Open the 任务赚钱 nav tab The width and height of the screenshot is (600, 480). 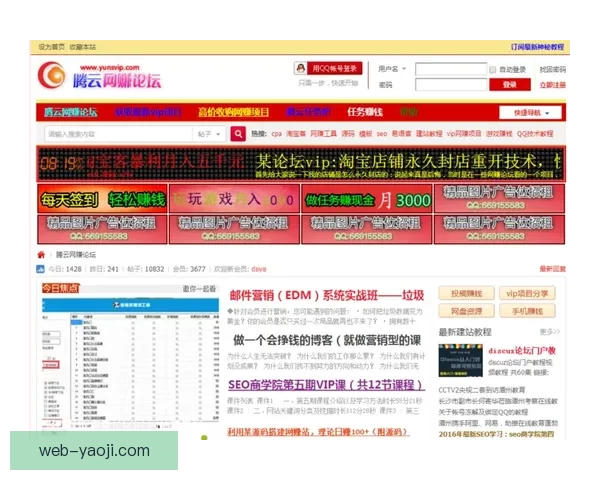coord(365,112)
